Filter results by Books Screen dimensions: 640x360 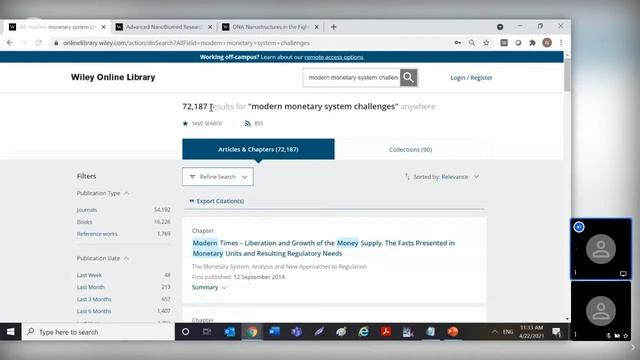click(84, 222)
